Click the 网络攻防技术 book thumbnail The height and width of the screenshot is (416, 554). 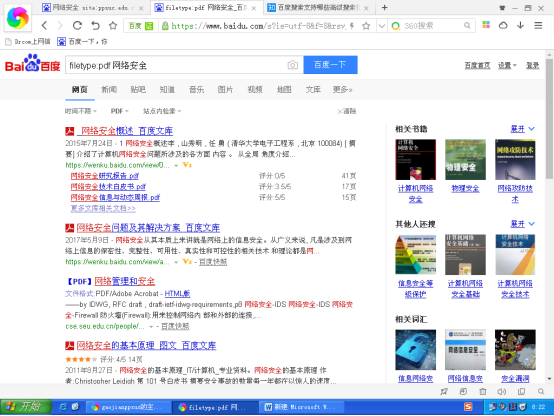pos(515,159)
